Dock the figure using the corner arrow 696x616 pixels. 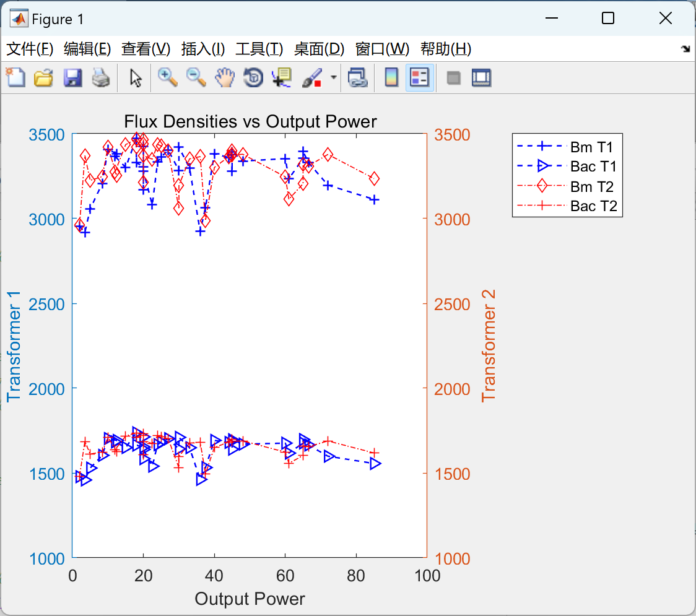[x=686, y=48]
